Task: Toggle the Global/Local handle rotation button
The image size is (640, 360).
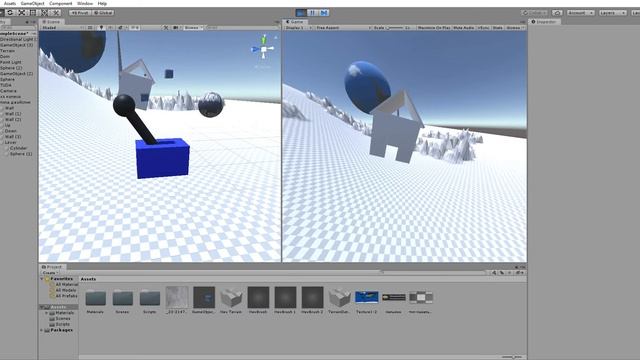Action: tap(103, 13)
